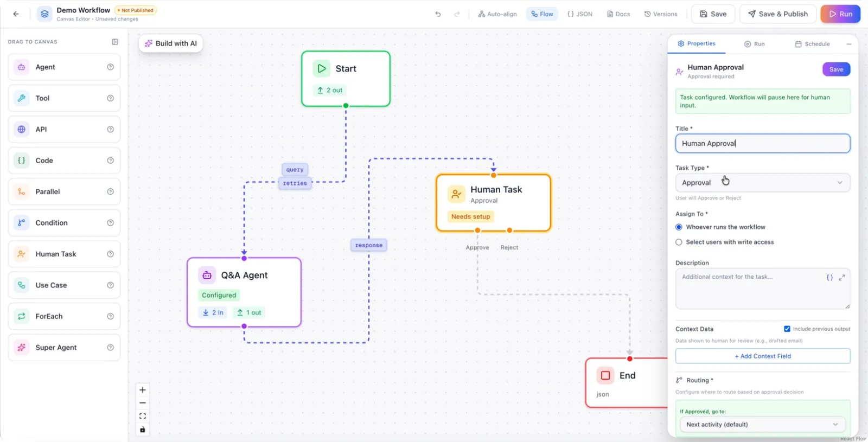The width and height of the screenshot is (868, 442).
Task: Click Build with AI button
Action: (171, 43)
